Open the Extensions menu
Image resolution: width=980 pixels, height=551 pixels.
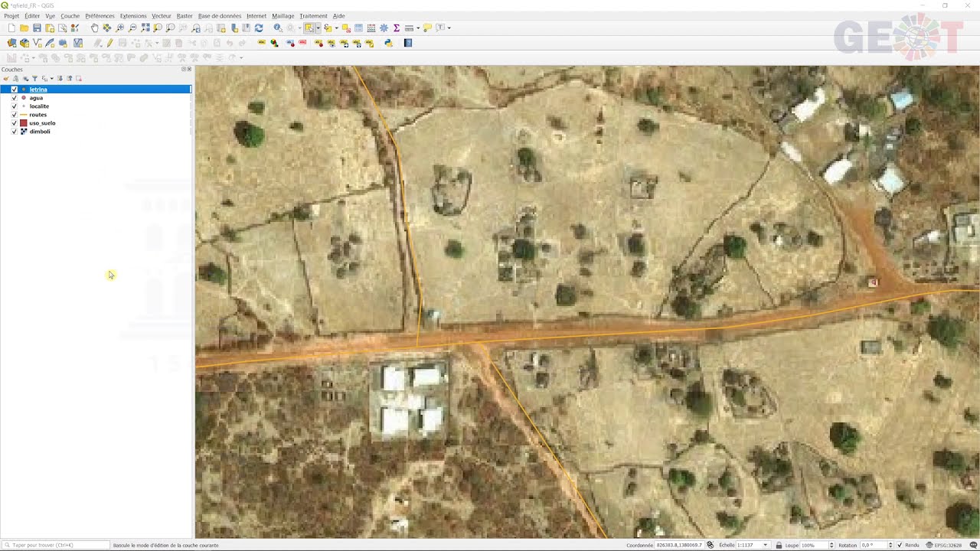click(x=133, y=16)
